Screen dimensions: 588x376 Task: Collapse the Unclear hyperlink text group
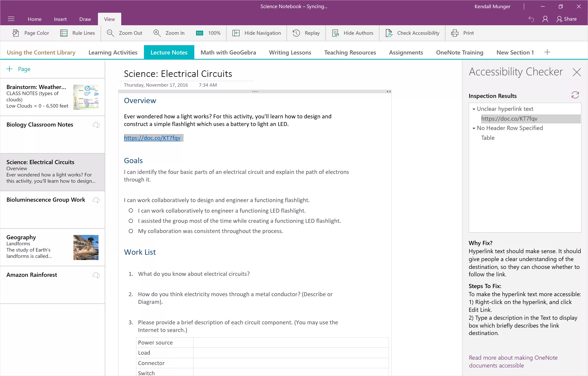(474, 109)
